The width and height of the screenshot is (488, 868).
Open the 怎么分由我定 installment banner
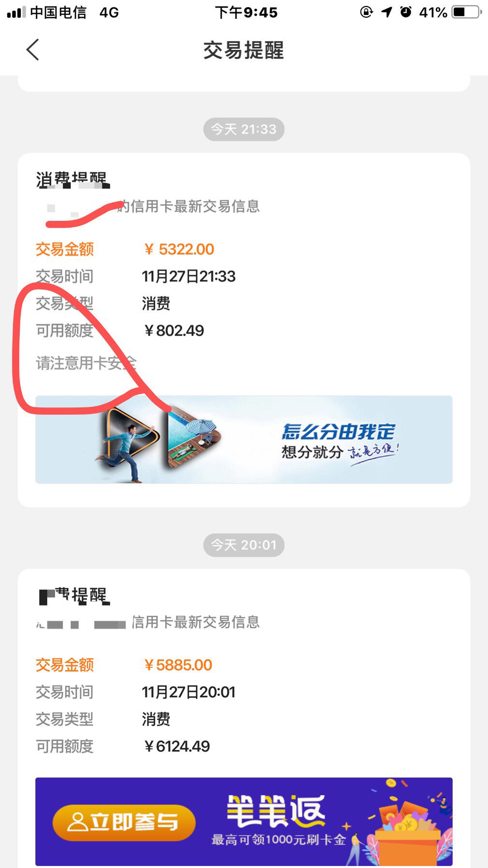(x=244, y=439)
